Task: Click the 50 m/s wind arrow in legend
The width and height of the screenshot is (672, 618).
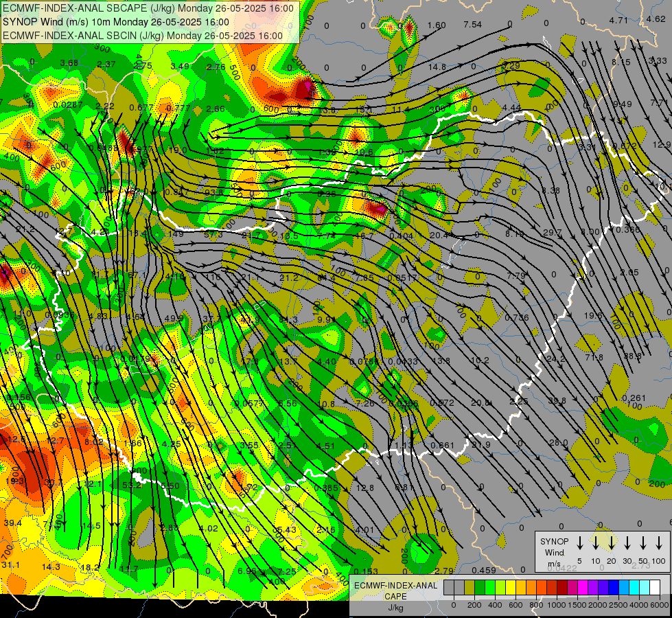Action: click(643, 543)
